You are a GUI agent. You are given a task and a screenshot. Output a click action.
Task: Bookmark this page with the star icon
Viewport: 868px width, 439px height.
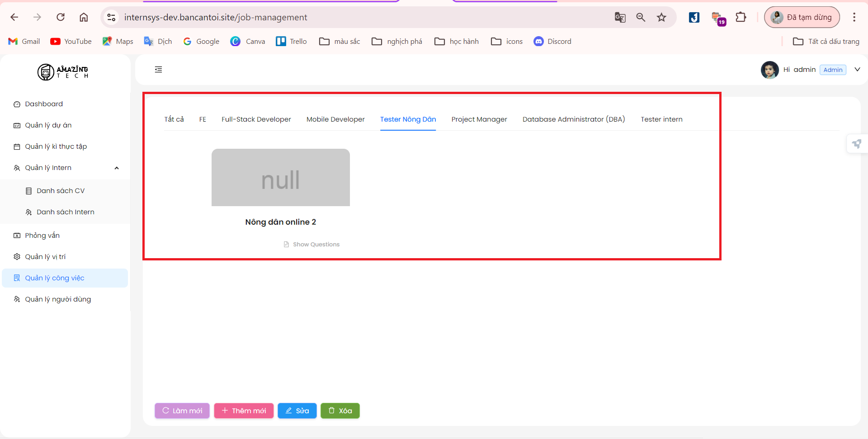(661, 18)
